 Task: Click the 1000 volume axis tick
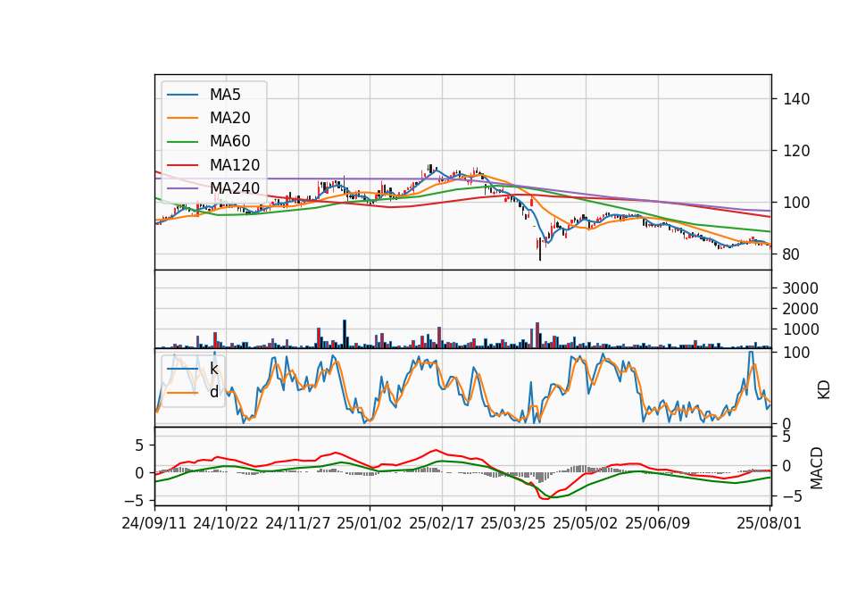click(800, 329)
